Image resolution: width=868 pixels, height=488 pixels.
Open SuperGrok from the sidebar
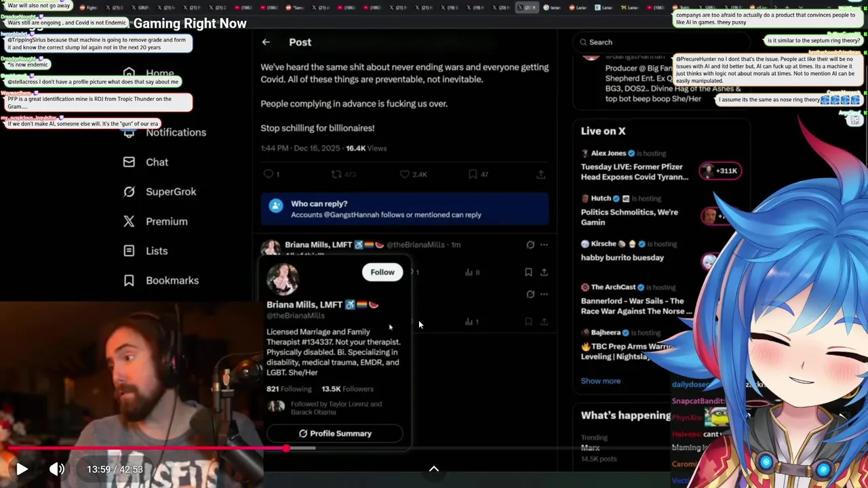pyautogui.click(x=160, y=192)
